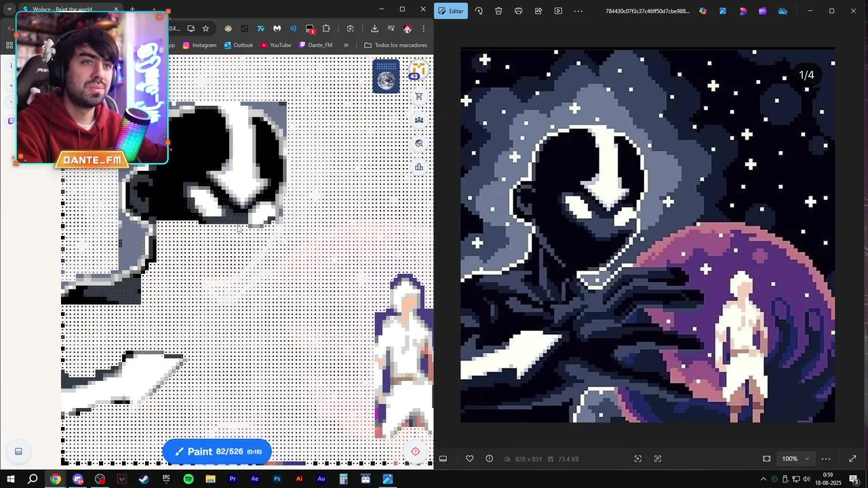Open the 100% zoom dropdown
This screenshot has width=868, height=488.
[795, 459]
